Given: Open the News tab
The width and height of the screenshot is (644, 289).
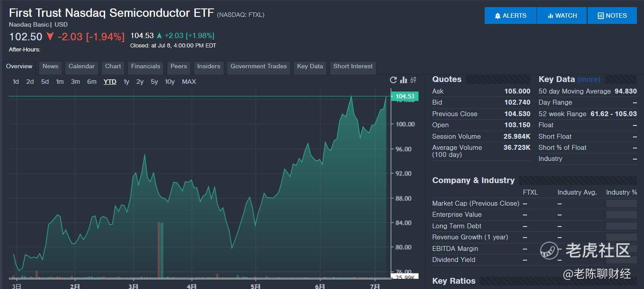Looking at the screenshot, I should (51, 66).
